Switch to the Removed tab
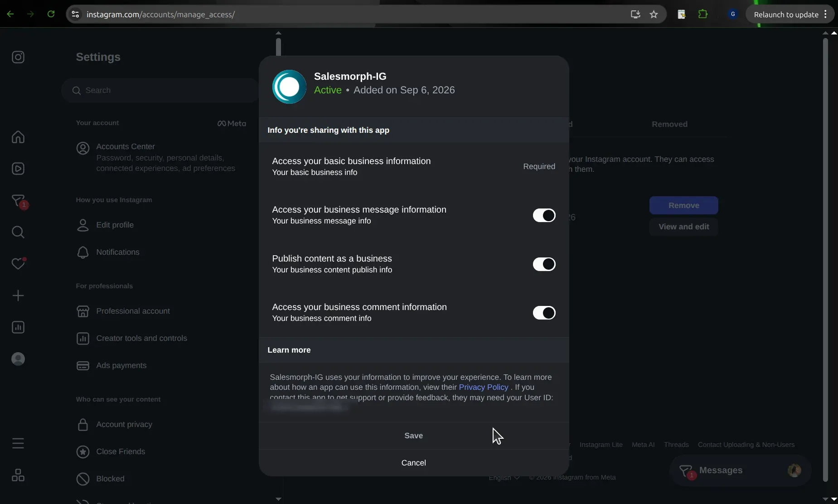The width and height of the screenshot is (838, 504). tap(669, 124)
